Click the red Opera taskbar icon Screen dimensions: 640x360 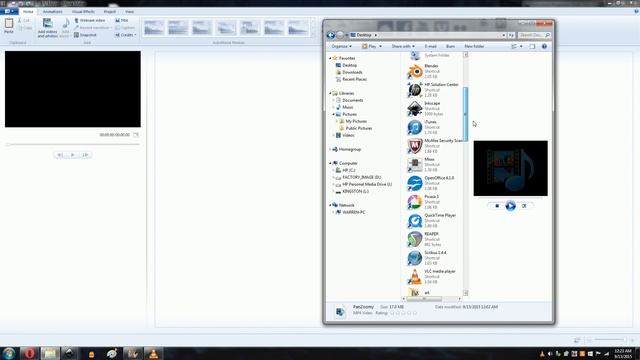pos(29,353)
